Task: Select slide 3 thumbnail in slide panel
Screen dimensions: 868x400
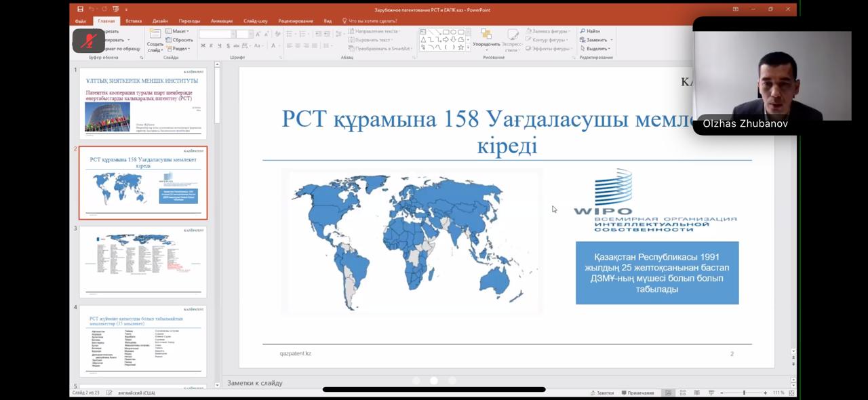Action: pos(142,262)
